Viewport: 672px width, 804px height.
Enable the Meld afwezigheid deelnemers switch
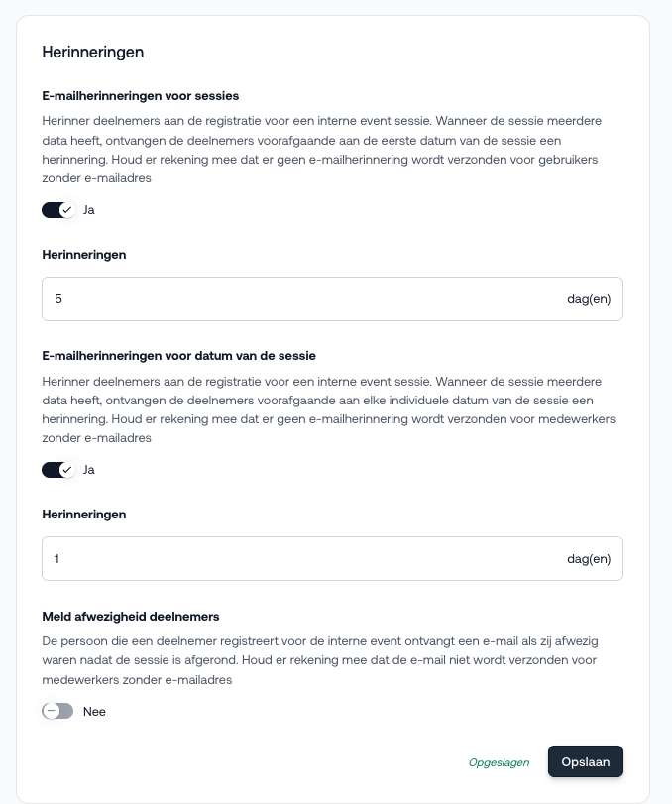tap(57, 711)
